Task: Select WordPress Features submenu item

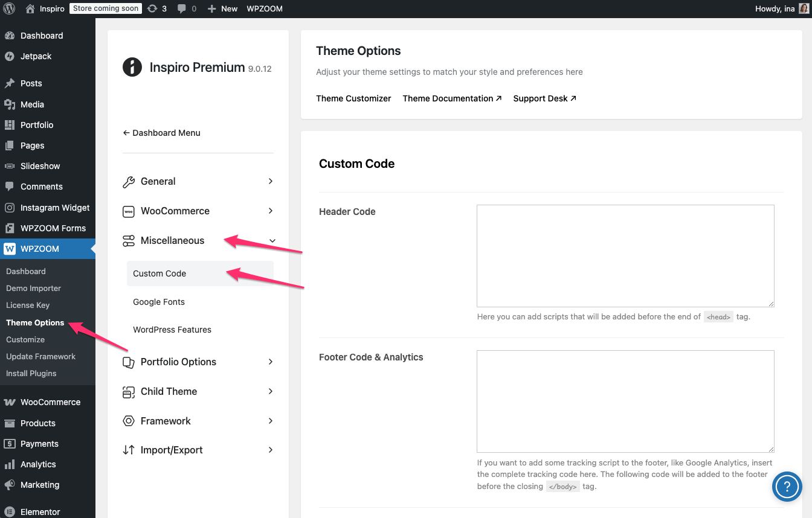Action: [172, 330]
